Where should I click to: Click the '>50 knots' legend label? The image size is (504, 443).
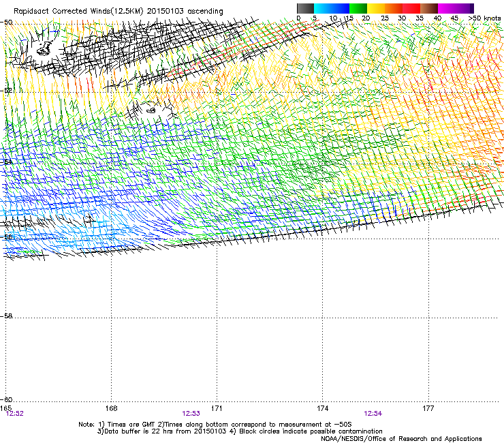coord(484,18)
